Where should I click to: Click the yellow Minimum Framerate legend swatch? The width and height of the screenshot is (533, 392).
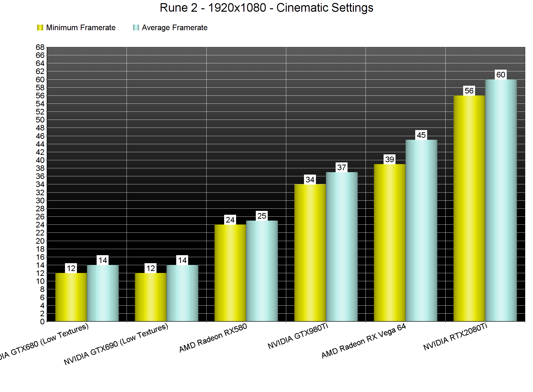coord(40,28)
